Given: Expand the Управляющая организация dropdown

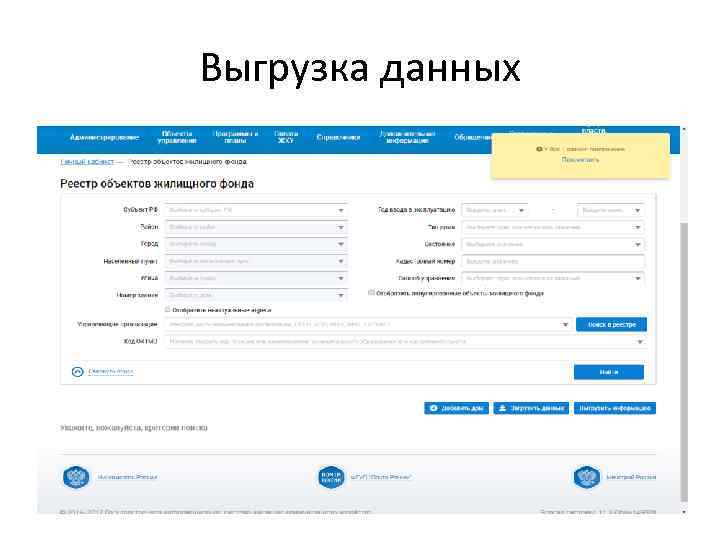Looking at the screenshot, I should [368, 324].
